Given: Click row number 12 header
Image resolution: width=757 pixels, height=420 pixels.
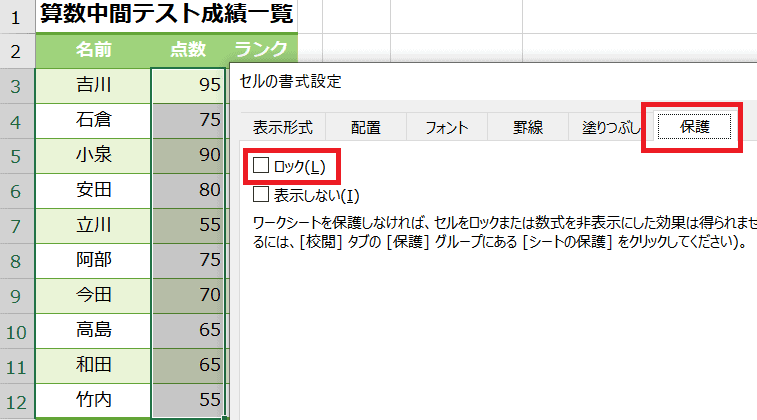Looking at the screenshot, I should point(16,400).
